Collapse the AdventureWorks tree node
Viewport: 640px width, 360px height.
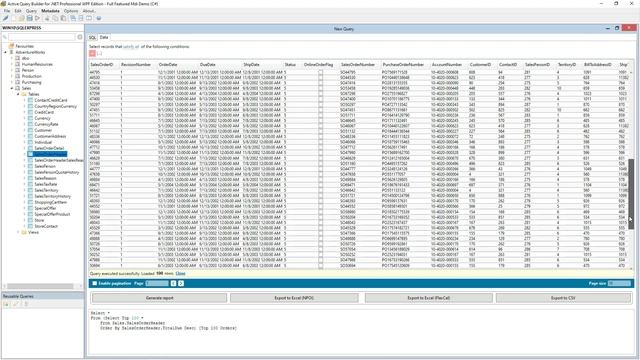click(5, 52)
